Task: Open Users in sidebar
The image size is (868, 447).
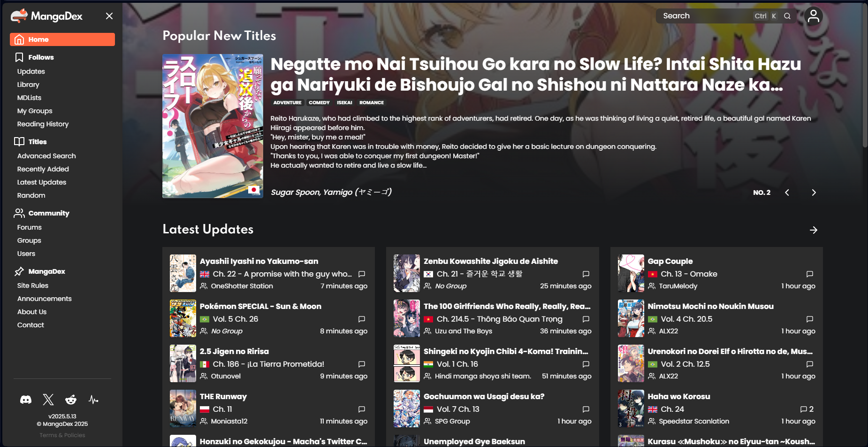Action: pos(26,254)
